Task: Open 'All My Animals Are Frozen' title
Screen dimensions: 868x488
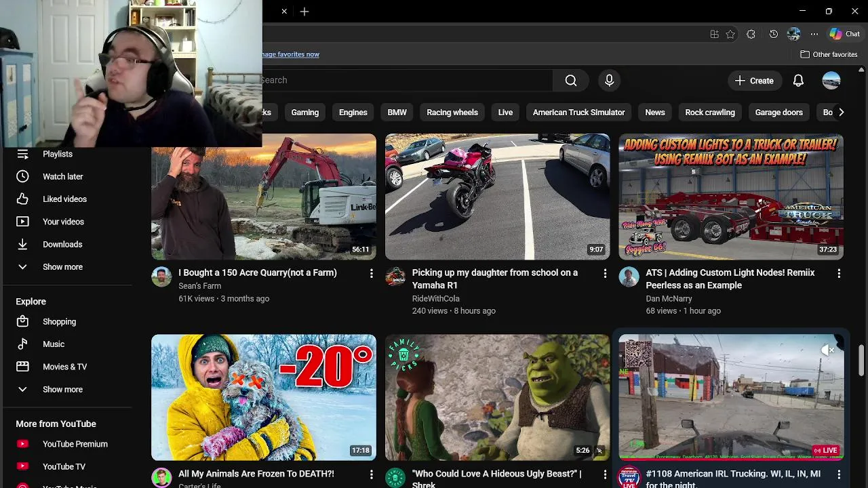Action: [256, 474]
